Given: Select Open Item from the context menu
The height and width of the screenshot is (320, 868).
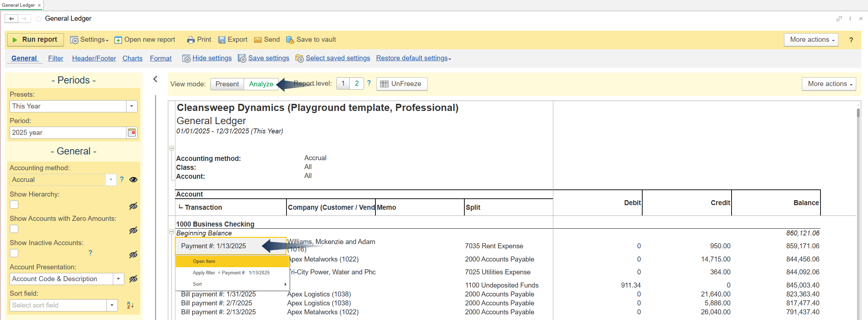Looking at the screenshot, I should coord(204,261).
